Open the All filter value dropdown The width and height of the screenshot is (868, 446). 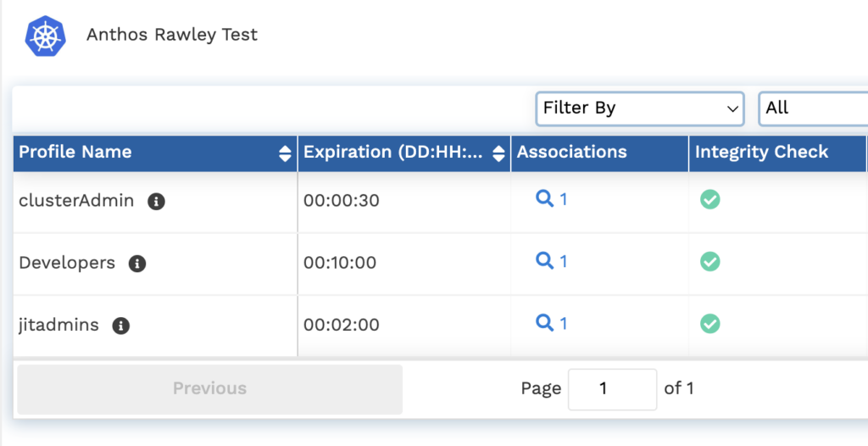pyautogui.click(x=812, y=109)
